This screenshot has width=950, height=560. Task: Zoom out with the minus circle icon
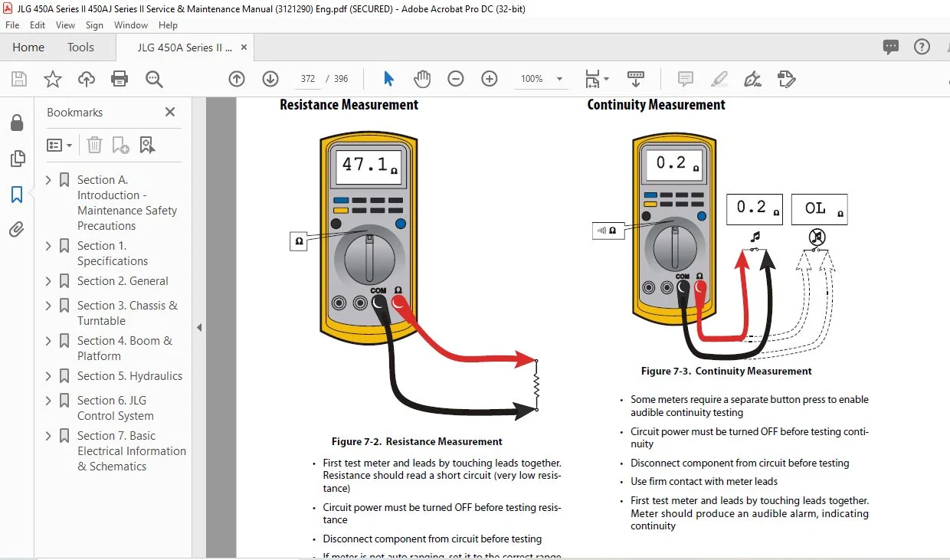point(456,79)
